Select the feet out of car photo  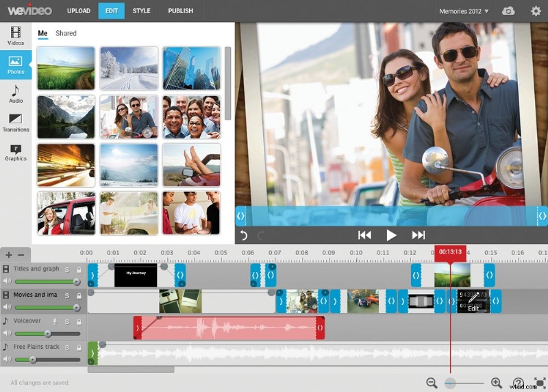192,165
